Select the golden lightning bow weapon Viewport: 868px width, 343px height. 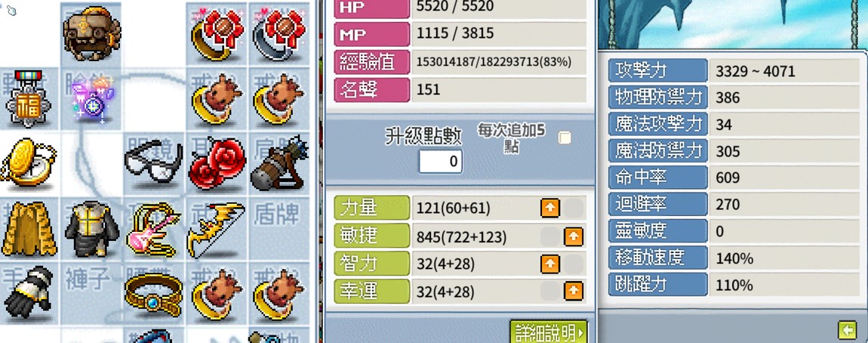coord(216,228)
